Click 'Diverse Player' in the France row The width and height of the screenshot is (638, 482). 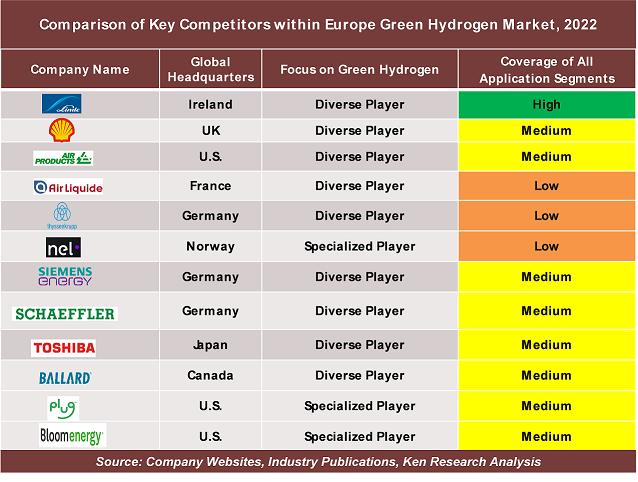(x=360, y=186)
